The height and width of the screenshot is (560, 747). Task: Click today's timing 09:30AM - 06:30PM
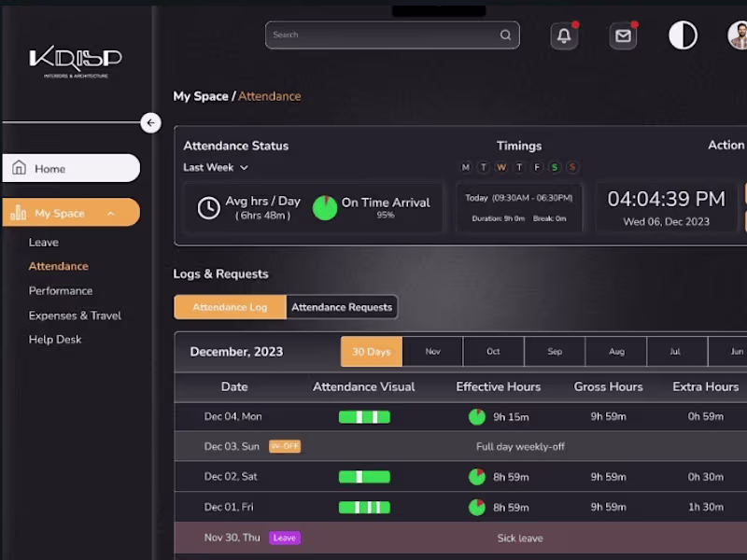pos(532,198)
